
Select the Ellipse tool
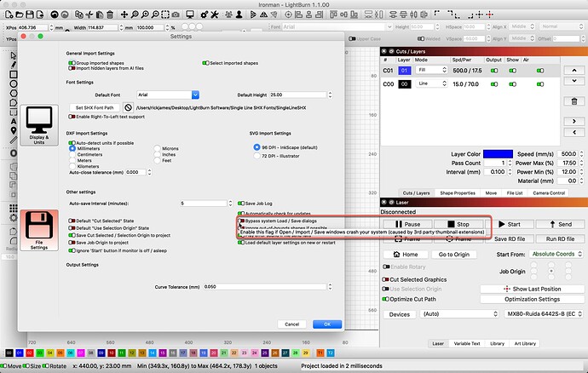pyautogui.click(x=14, y=83)
